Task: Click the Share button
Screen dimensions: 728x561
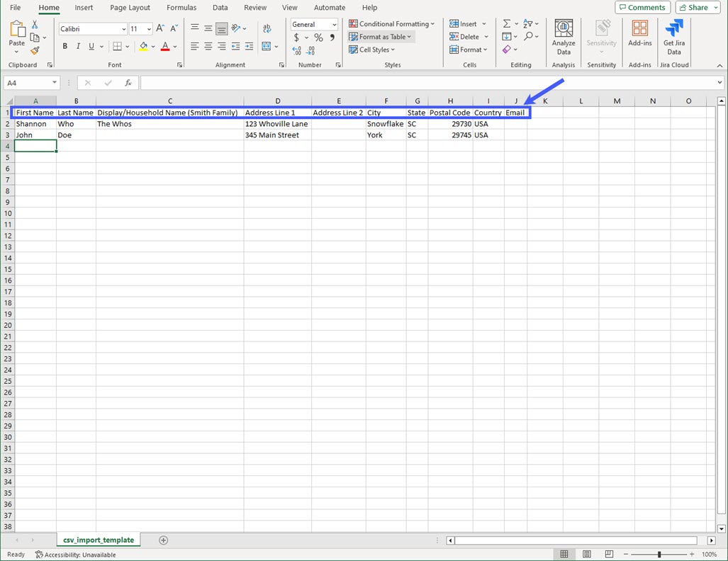Action: pyautogui.click(x=695, y=7)
